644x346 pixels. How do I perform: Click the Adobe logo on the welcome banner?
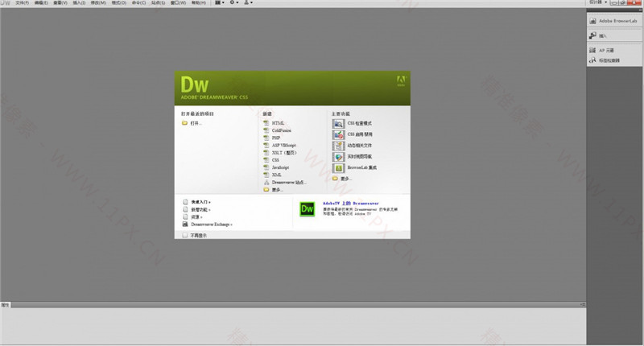(x=401, y=80)
